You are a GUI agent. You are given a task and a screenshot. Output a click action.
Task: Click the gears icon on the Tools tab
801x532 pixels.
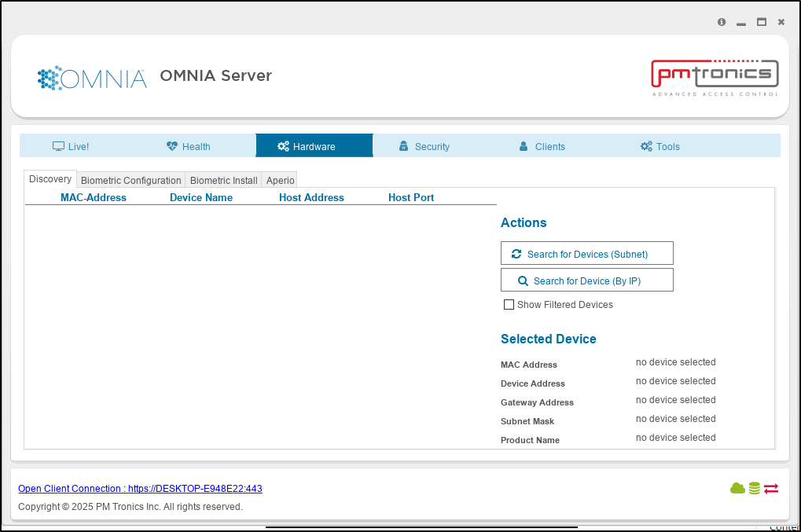(x=646, y=146)
